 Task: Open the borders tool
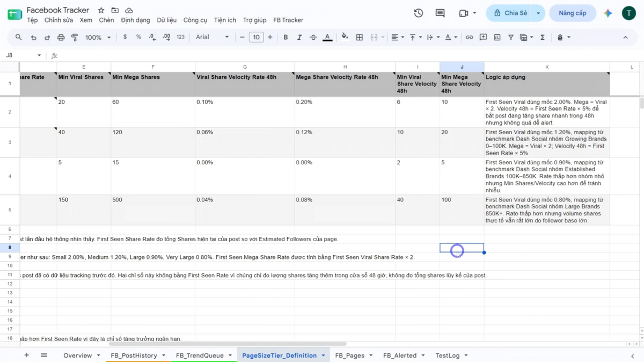point(360,37)
